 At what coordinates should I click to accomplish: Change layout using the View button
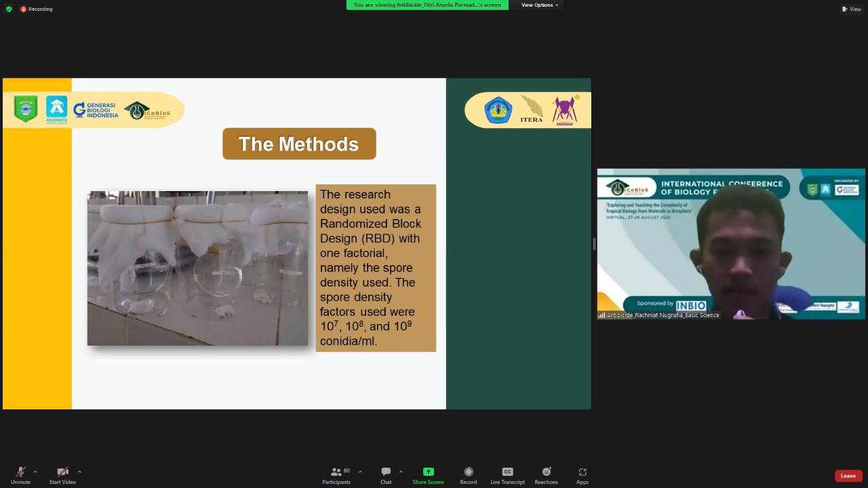point(852,9)
